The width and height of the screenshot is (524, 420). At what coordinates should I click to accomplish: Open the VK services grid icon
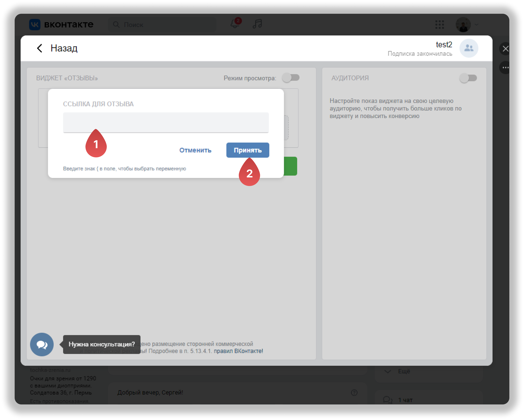[x=439, y=25]
